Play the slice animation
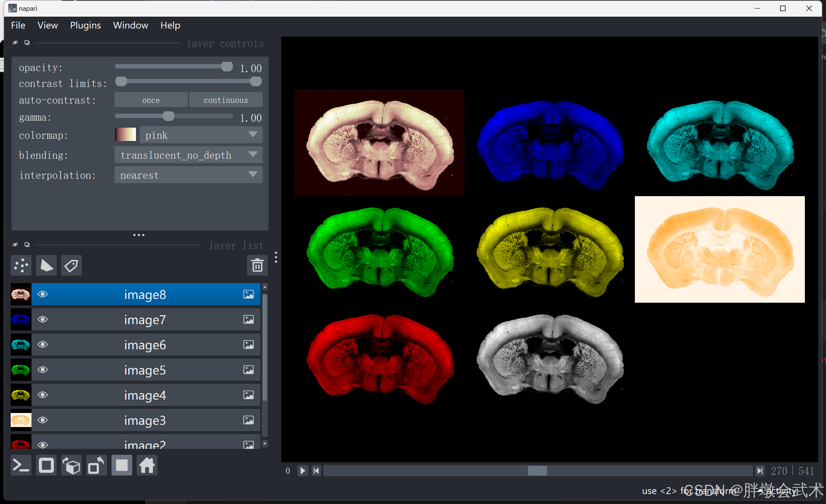Viewport: 826px width, 504px height. (303, 471)
